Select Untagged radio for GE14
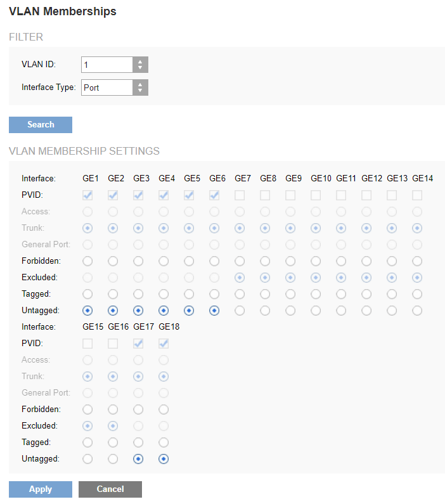 pyautogui.click(x=417, y=311)
